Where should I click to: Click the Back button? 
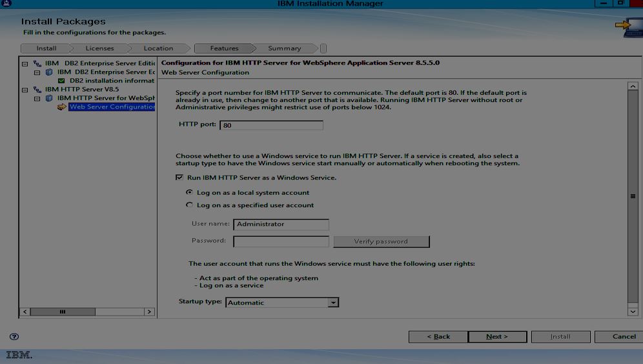(x=438, y=336)
